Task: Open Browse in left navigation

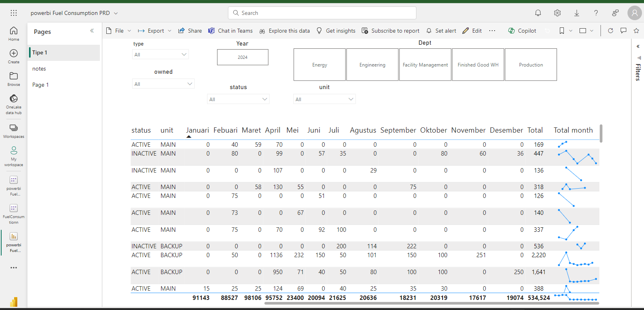Action: (14, 79)
